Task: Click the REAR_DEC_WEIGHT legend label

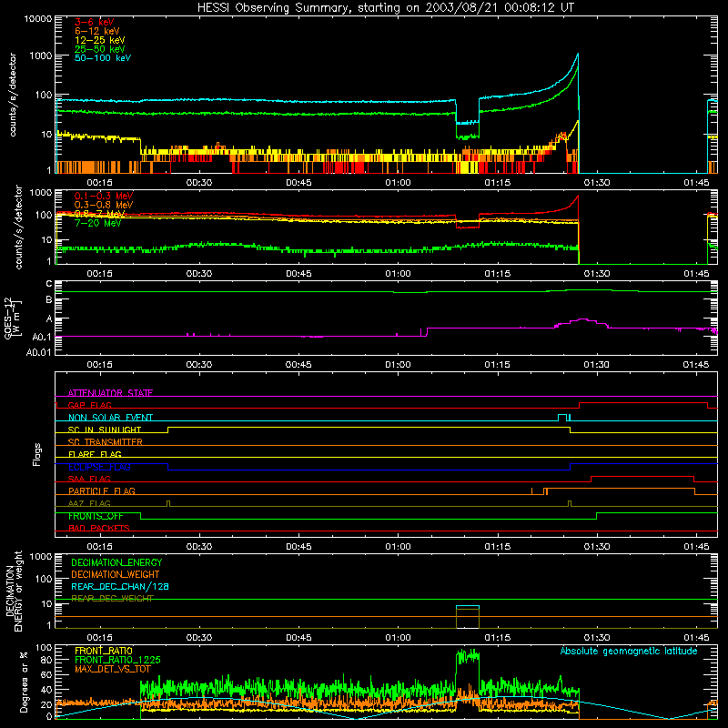Action: click(112, 599)
